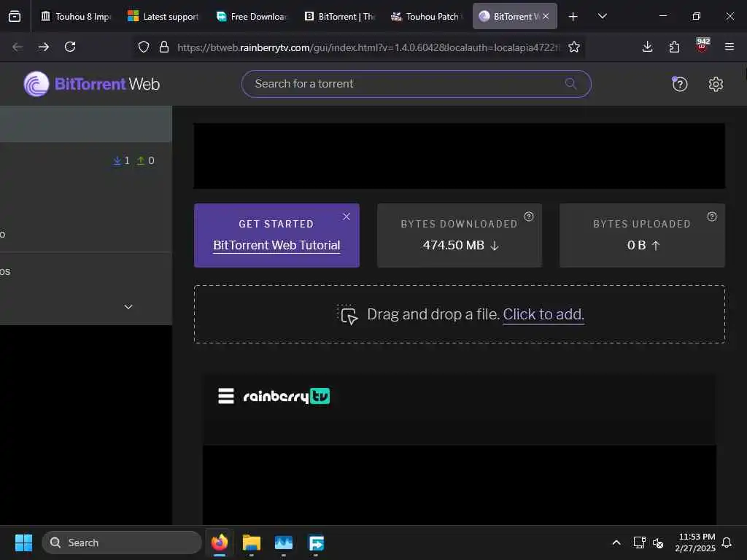Click the Bytes Downloaded 474.50 MB value
Image resolution: width=747 pixels, height=560 pixels.
point(454,245)
